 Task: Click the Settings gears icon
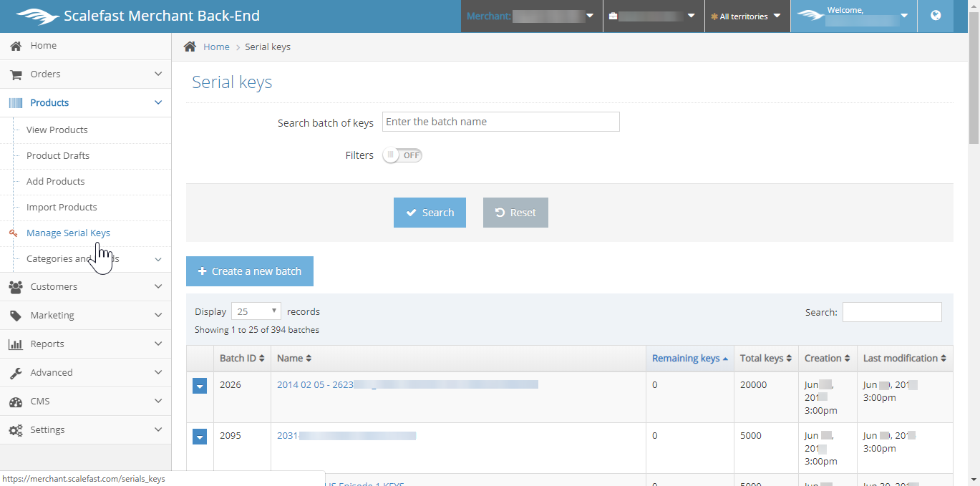point(15,430)
